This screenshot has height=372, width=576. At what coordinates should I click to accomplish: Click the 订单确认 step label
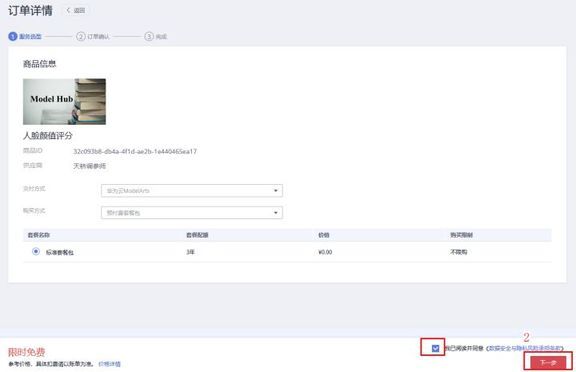(x=98, y=37)
